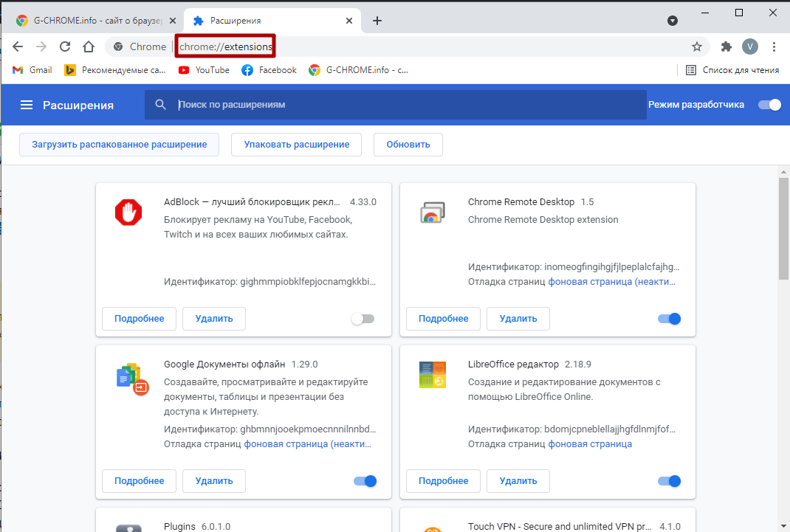Screen dimensions: 790x532
Task: Click the forward navigation arrow
Action: point(41,46)
